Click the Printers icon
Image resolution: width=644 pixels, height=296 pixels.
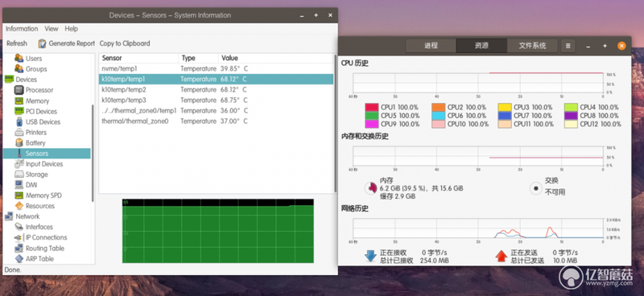pos(19,132)
